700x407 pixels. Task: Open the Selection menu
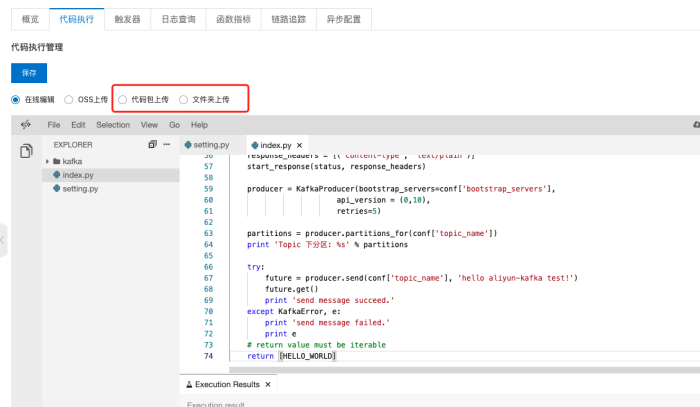pyautogui.click(x=113, y=125)
